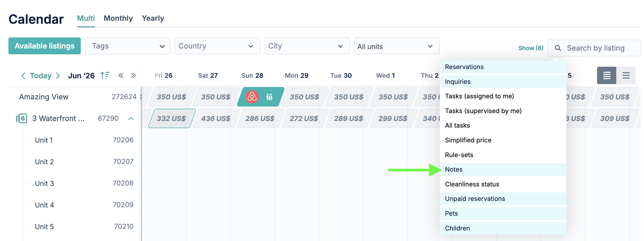Open the Country dropdown

217,46
